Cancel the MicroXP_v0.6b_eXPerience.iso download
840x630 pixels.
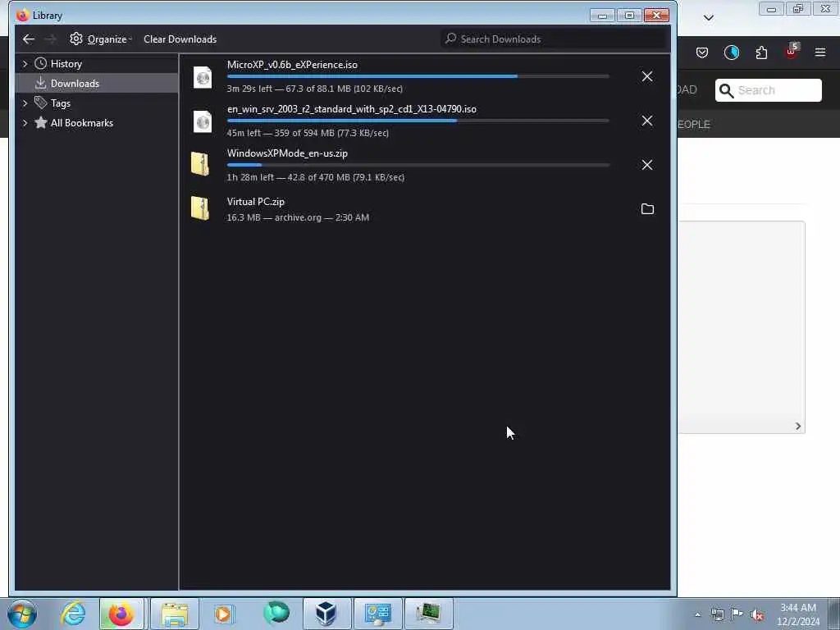pos(647,76)
